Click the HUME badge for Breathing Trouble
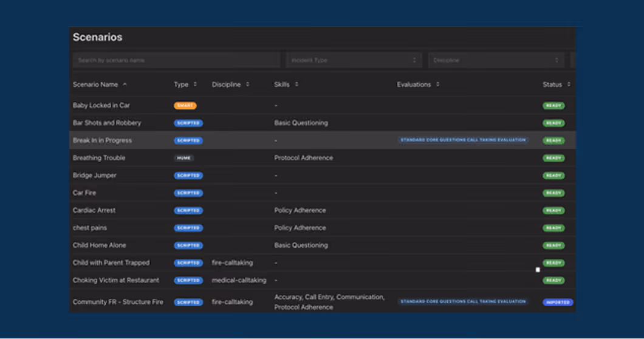 coord(184,158)
